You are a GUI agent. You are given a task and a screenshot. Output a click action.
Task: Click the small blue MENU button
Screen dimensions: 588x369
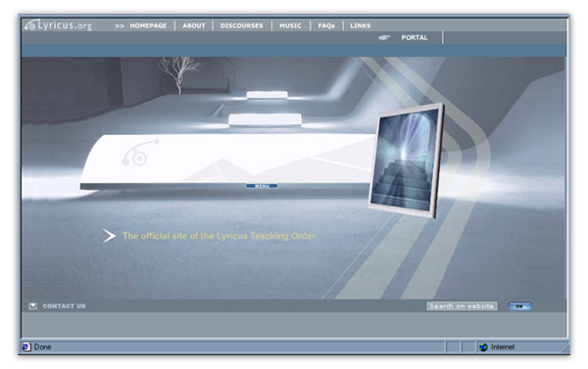coord(262,186)
